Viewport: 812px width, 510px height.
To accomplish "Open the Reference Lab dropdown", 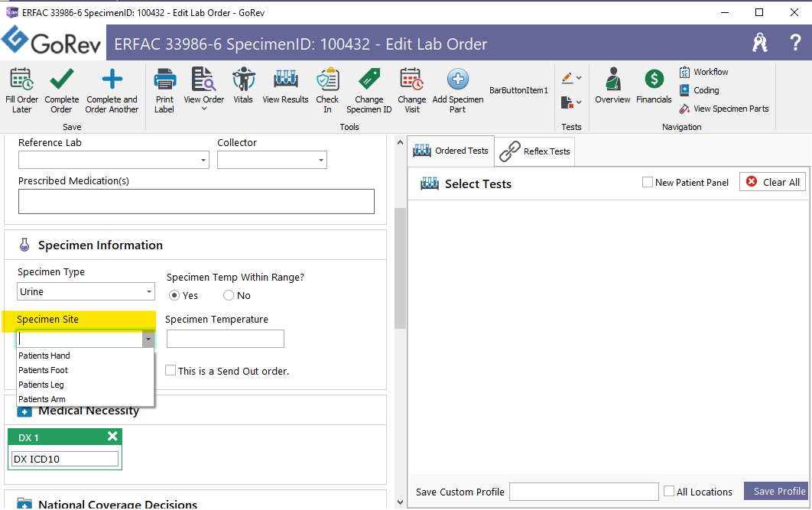I will (x=203, y=161).
